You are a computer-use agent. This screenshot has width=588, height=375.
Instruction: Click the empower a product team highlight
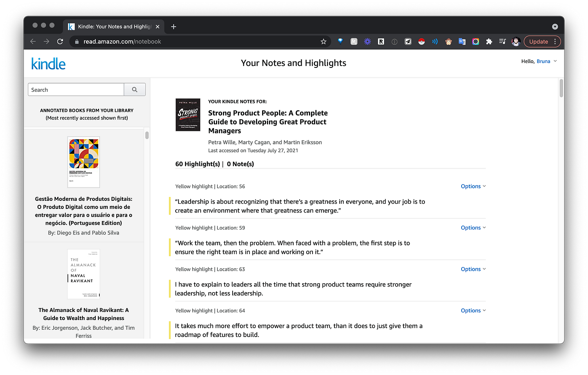click(x=299, y=330)
